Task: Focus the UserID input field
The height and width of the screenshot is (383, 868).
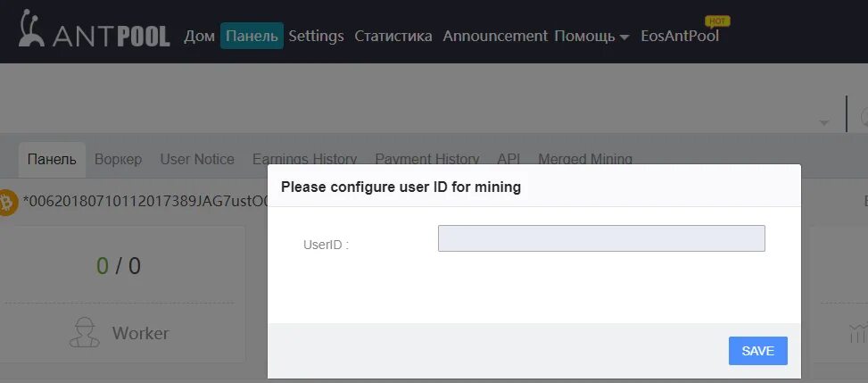Action: [x=601, y=238]
